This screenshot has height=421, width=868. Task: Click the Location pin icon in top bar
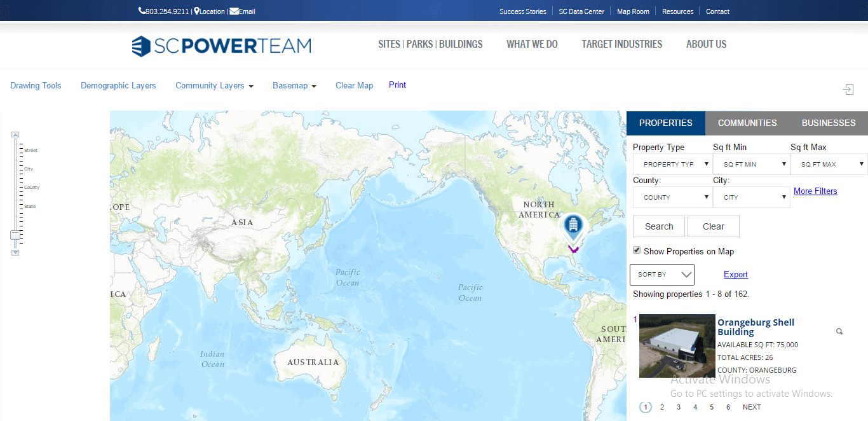pyautogui.click(x=197, y=11)
